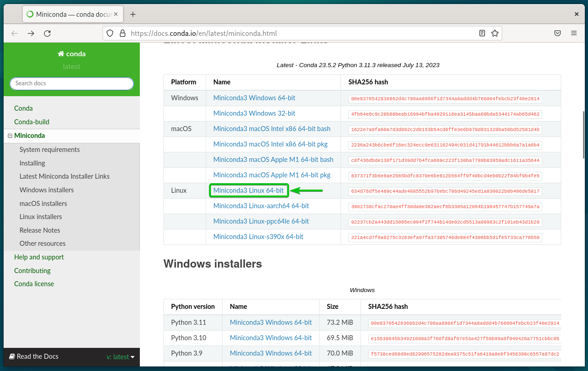
Task: Download Miniconda3 macOS Apple M1 64-bit bash
Action: [273, 160]
